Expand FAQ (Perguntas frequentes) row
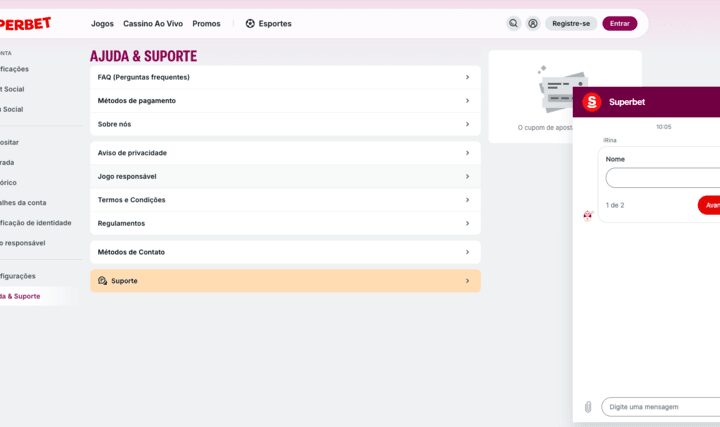This screenshot has height=427, width=720. tap(285, 77)
